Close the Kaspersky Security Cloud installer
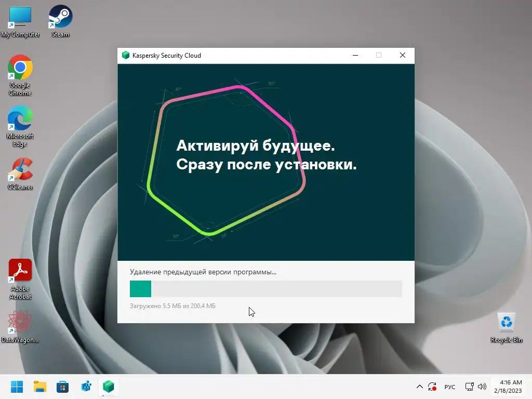The width and height of the screenshot is (532, 399). 403,55
